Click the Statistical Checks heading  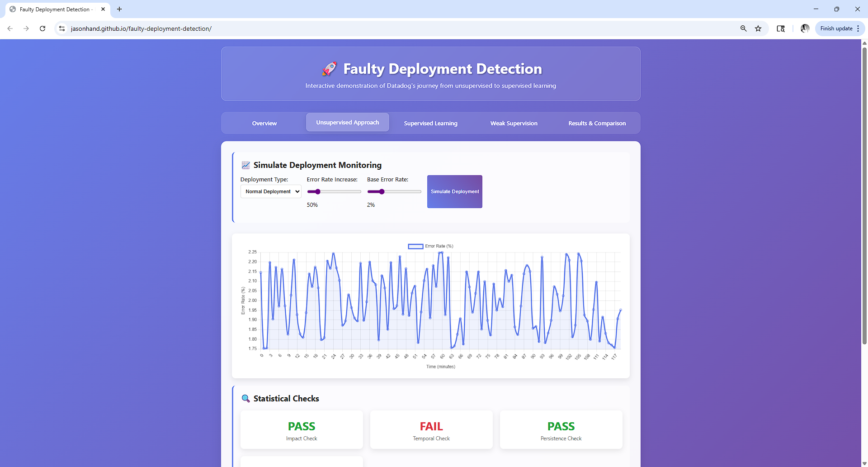(286, 399)
